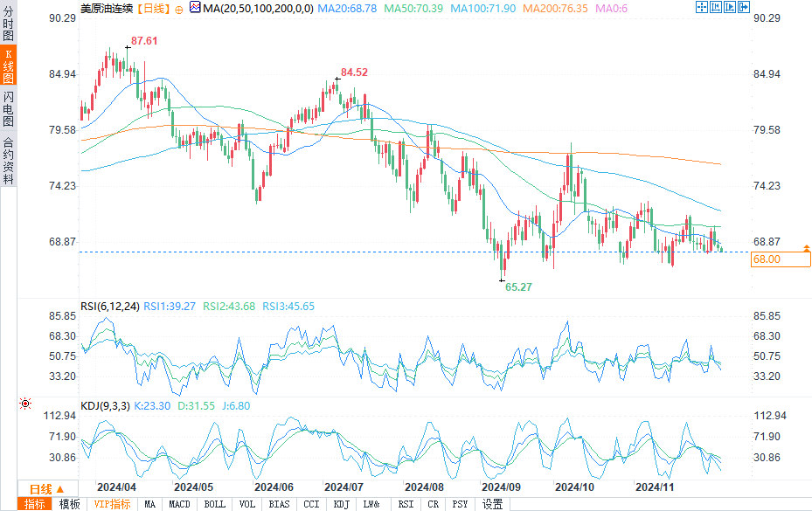Apply the CCI indicator
Viewport: 812px width, 511px height.
pos(311,504)
